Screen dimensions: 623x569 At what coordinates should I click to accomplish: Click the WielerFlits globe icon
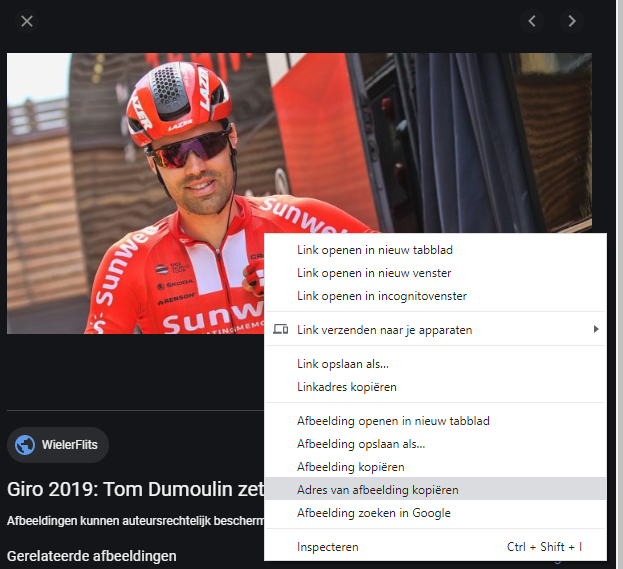point(25,445)
